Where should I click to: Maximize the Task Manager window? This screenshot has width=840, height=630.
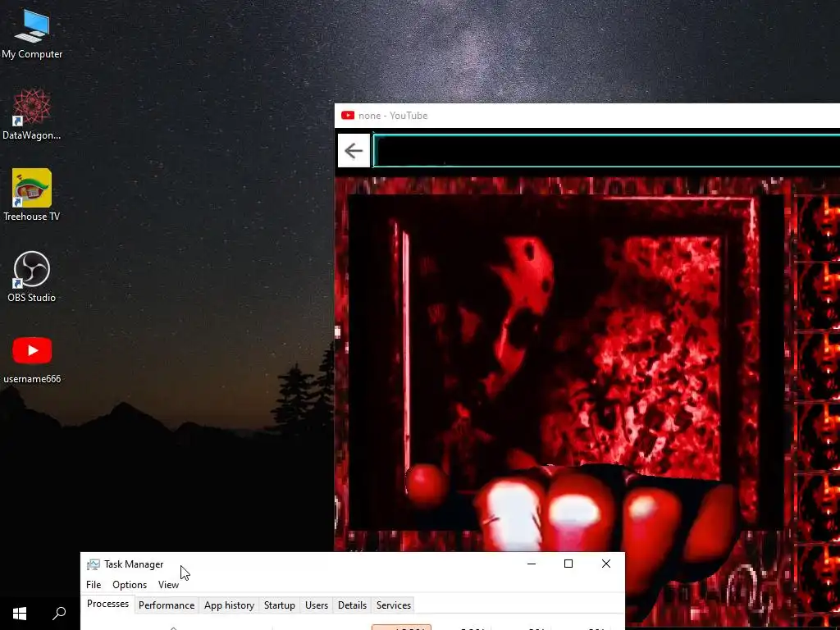tap(568, 564)
